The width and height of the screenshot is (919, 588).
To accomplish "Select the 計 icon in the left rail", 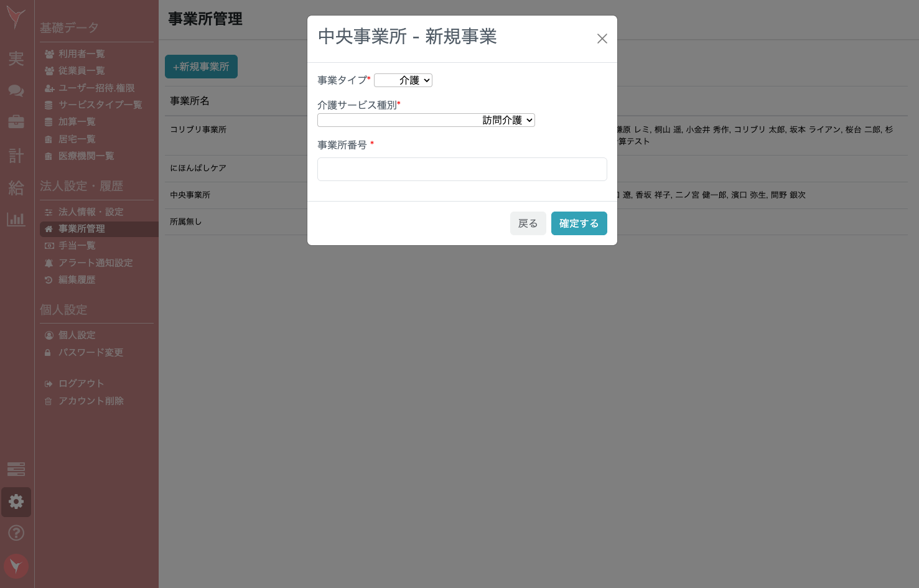I will (16, 156).
